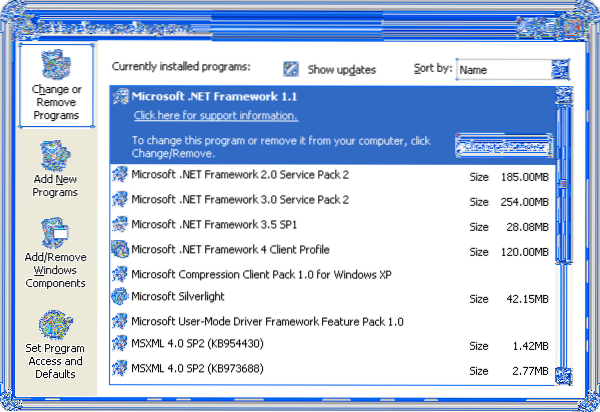Select Microsoft .NET Framework 3.5 SP1 entry
Screen dimensions: 600x412
click(x=216, y=224)
